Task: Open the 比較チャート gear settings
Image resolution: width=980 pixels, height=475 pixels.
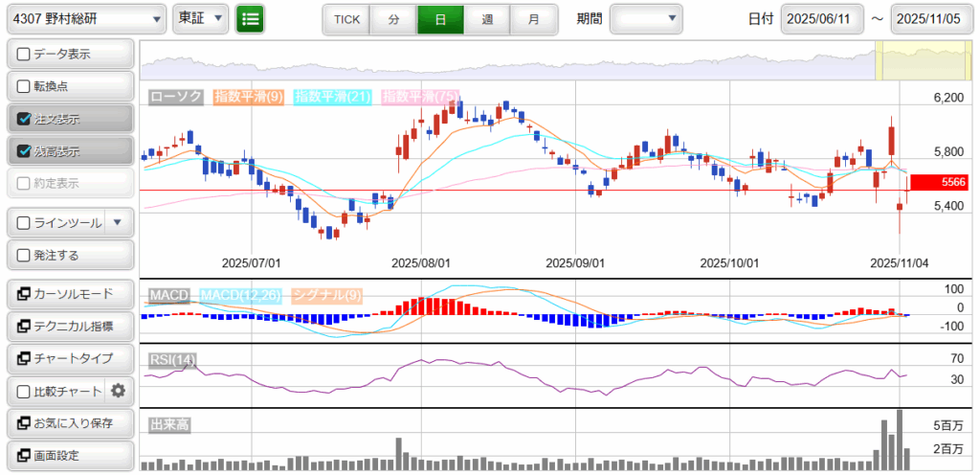Action: pyautogui.click(x=118, y=391)
